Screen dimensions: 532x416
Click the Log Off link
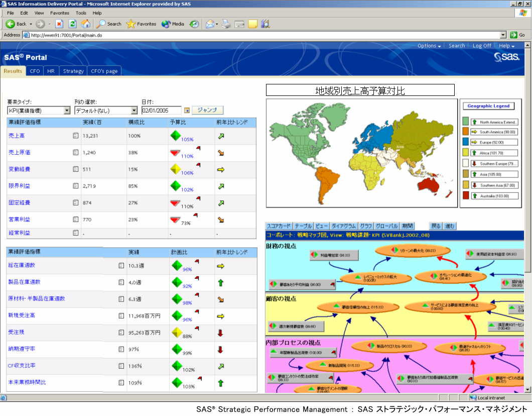482,46
